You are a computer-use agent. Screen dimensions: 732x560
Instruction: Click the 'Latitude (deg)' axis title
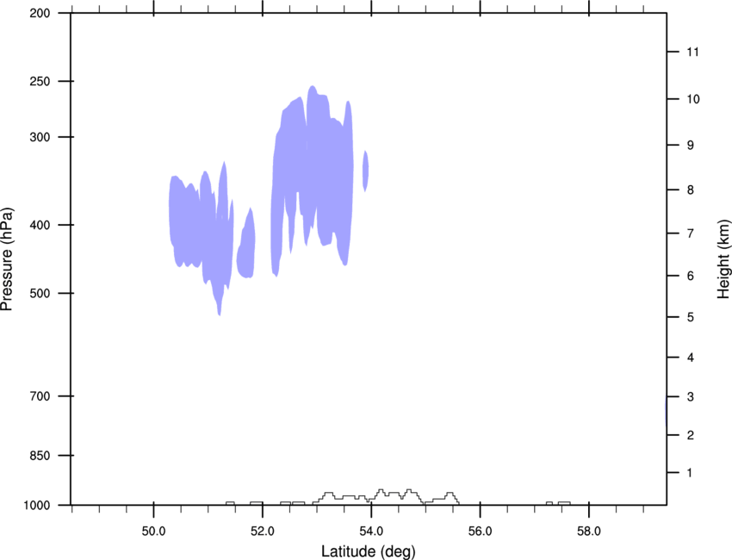(x=369, y=551)
